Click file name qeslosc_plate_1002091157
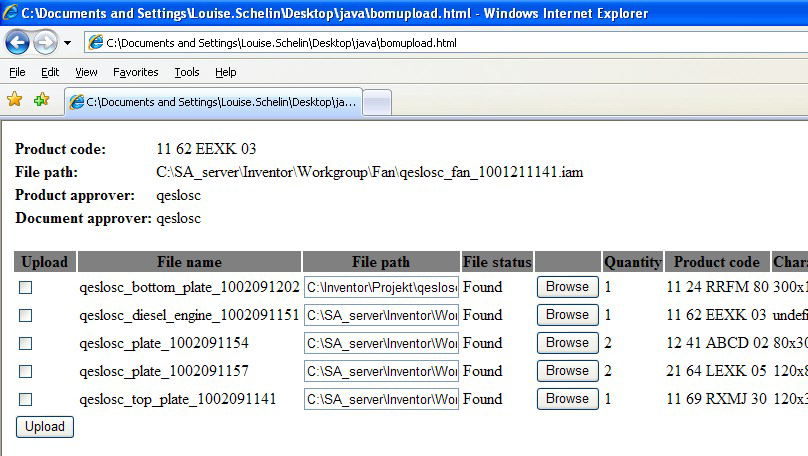The image size is (808, 456). click(164, 371)
